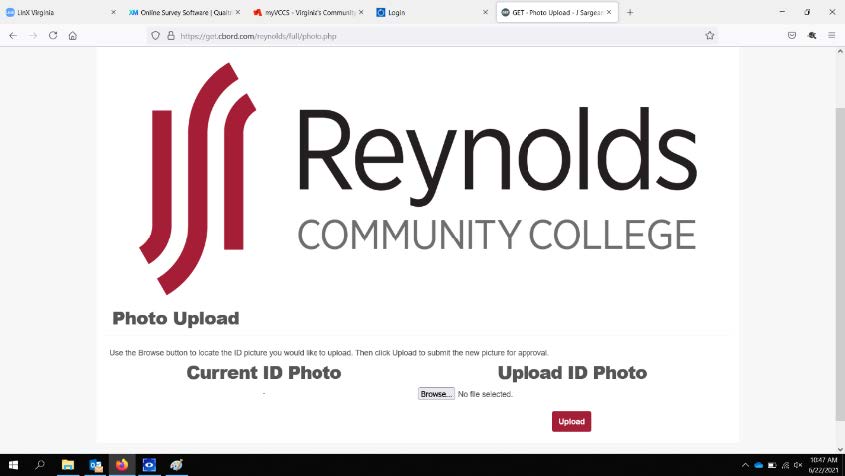Screen dimensions: 845x476
Task: Click Browse to choose an ID photo
Action: tap(436, 394)
